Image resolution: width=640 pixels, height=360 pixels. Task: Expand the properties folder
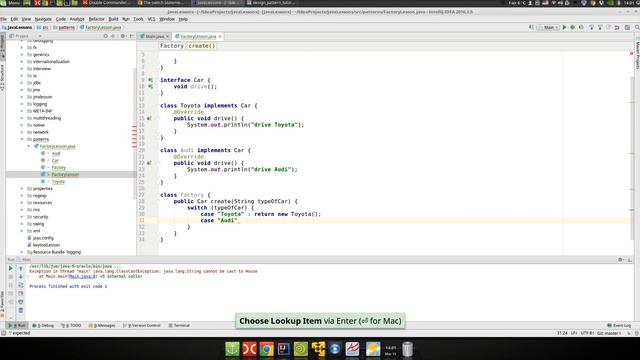point(22,189)
